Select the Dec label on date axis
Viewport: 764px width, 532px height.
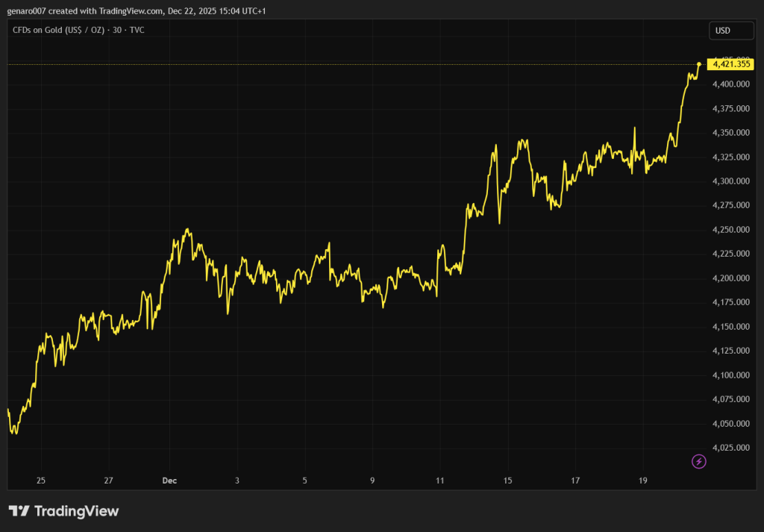click(169, 481)
